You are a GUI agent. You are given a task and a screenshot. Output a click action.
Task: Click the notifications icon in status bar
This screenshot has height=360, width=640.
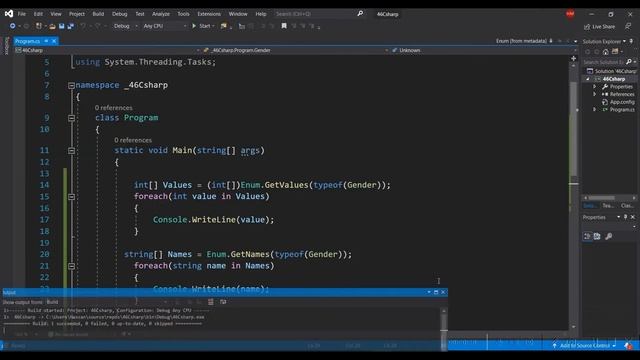tap(629, 346)
